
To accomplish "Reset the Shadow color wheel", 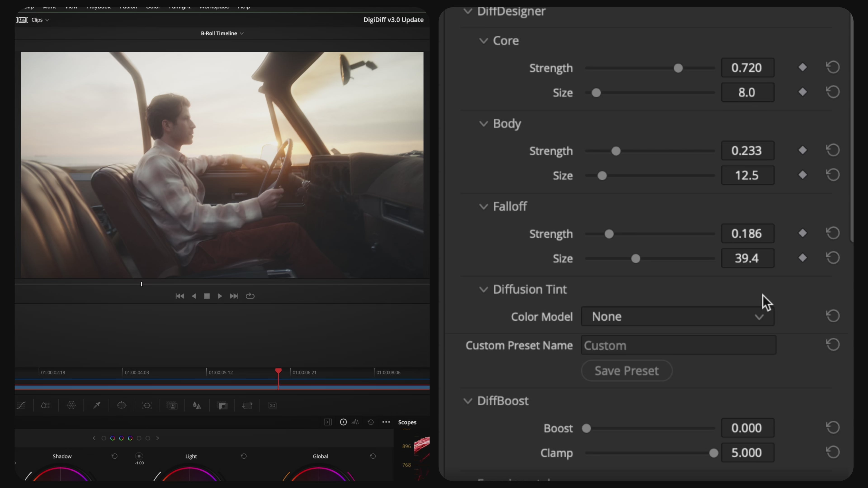I will tap(115, 456).
